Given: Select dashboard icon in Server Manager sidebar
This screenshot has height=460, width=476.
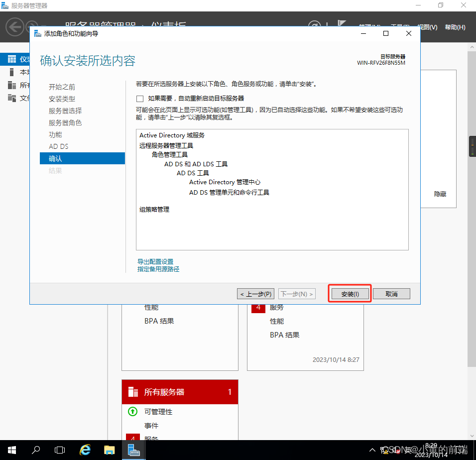Looking at the screenshot, I should pyautogui.click(x=12, y=59).
